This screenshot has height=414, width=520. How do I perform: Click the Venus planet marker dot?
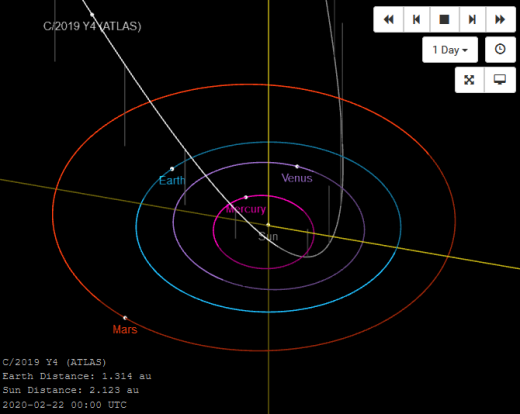click(x=297, y=166)
